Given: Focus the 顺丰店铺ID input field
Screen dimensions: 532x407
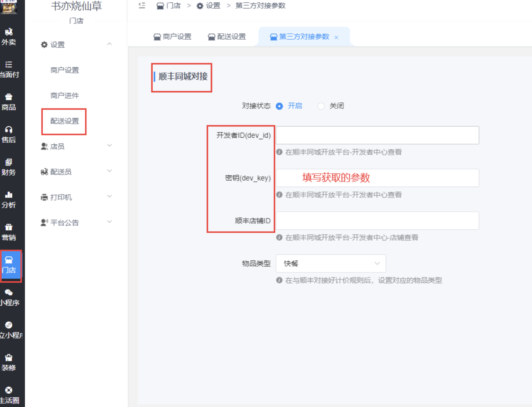Looking at the screenshot, I should (377, 220).
